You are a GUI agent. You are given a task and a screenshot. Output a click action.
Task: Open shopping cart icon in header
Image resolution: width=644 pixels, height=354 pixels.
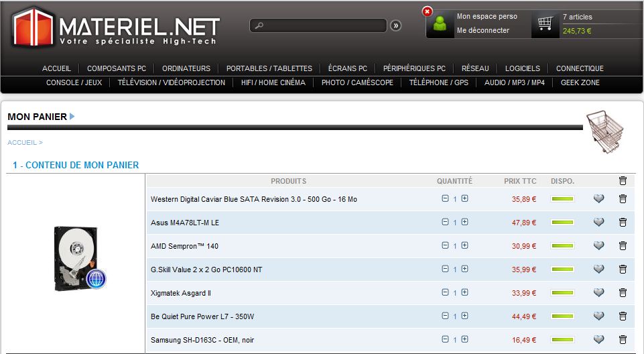coord(545,24)
